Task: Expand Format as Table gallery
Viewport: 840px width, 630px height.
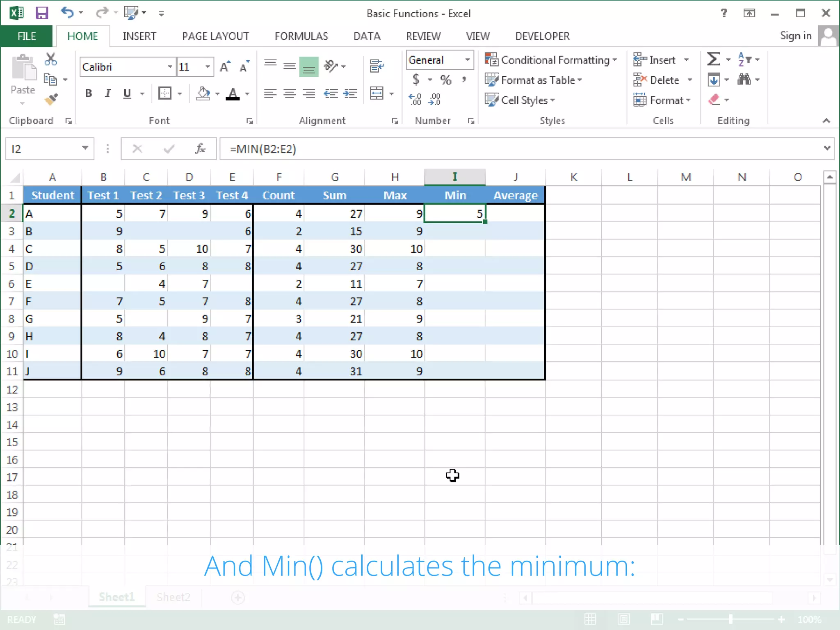Action: (x=533, y=80)
